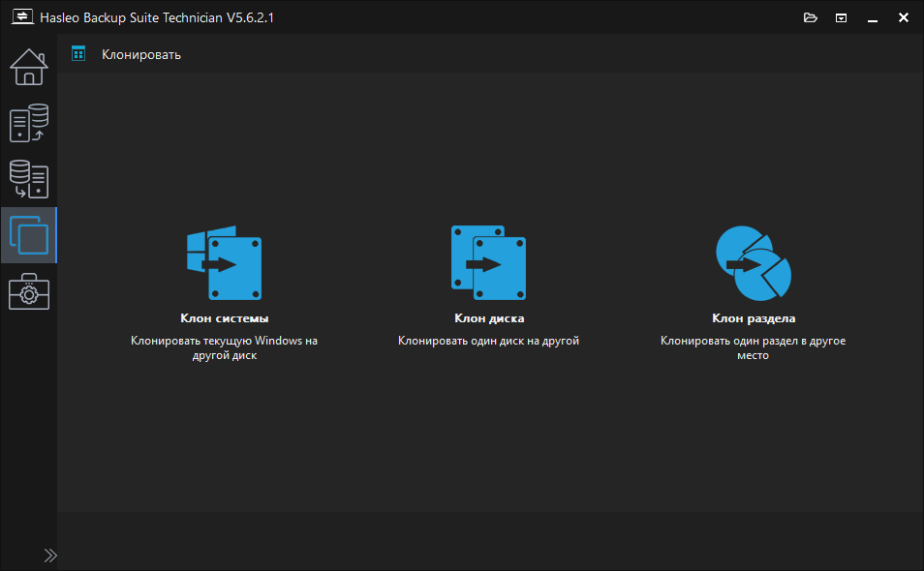Click the Hasleo app icon in title bar
The height and width of the screenshot is (571, 924).
point(21,17)
